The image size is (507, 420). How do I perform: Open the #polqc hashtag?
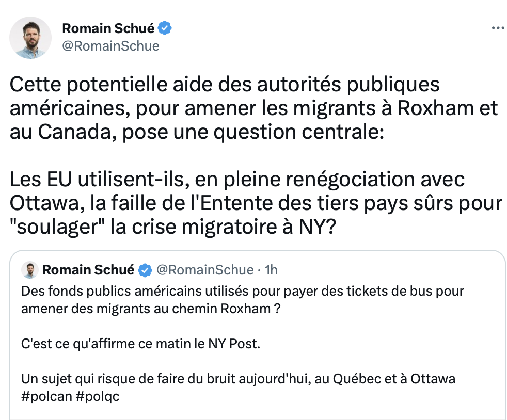click(98, 396)
